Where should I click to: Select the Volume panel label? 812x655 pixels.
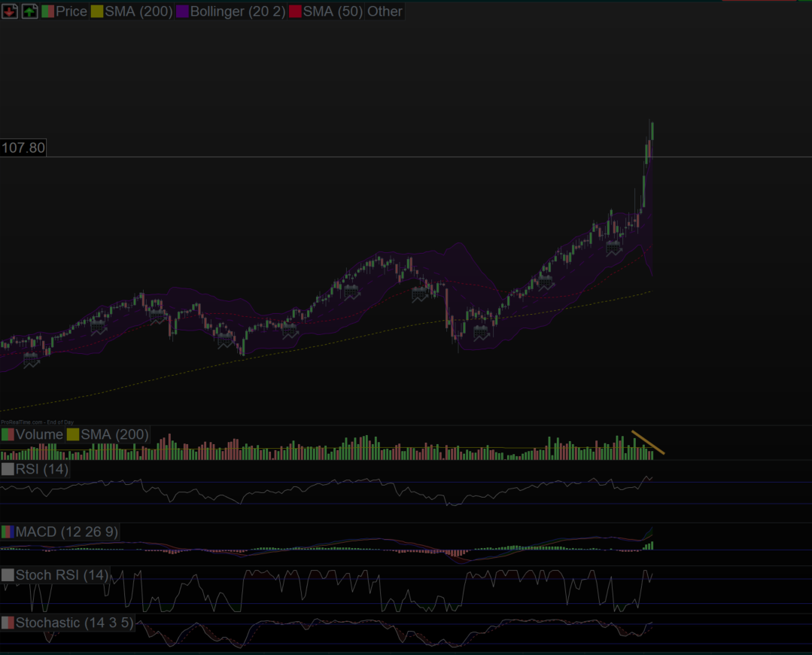[39, 434]
